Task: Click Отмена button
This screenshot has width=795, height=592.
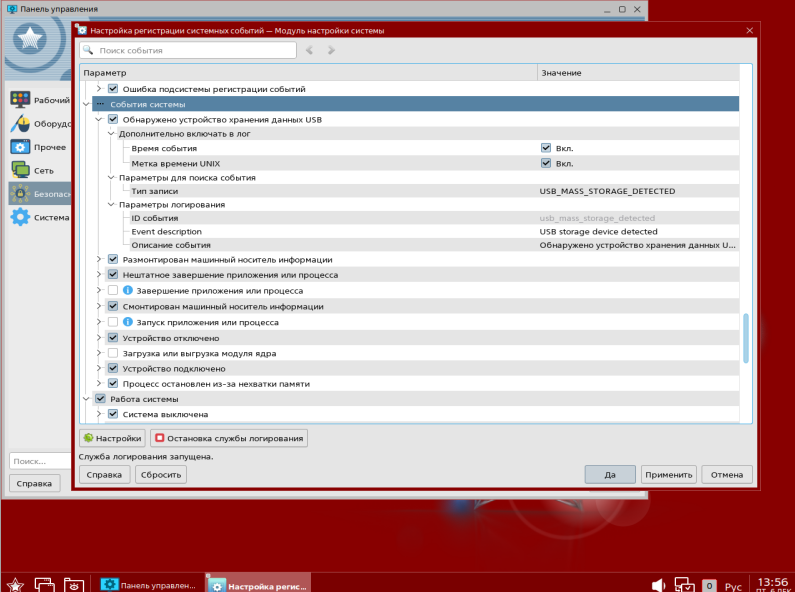Action: [x=727, y=474]
